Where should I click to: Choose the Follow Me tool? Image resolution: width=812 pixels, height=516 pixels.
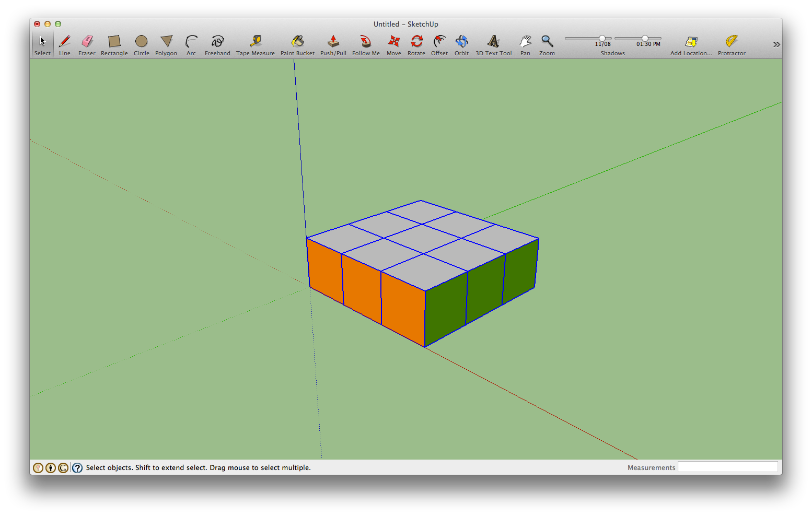pyautogui.click(x=366, y=42)
